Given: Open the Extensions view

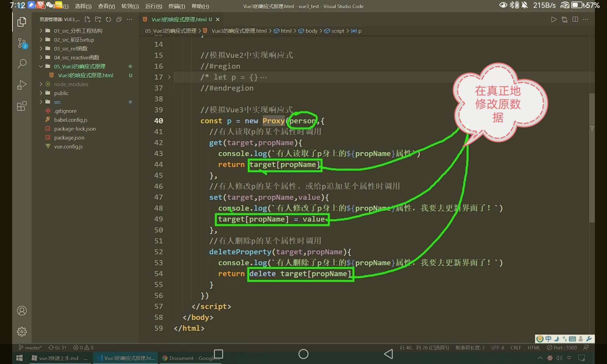Looking at the screenshot, I should [x=22, y=106].
